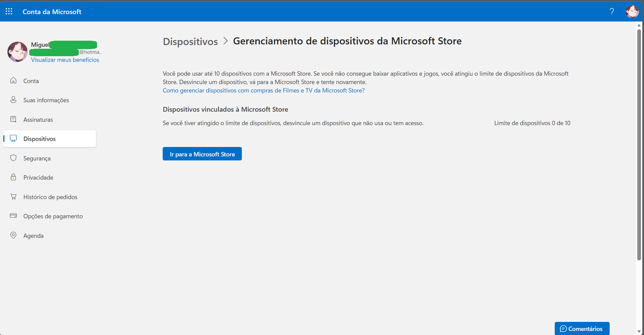
Task: Click the Conta da Microsoft header title
Action: pyautogui.click(x=52, y=12)
